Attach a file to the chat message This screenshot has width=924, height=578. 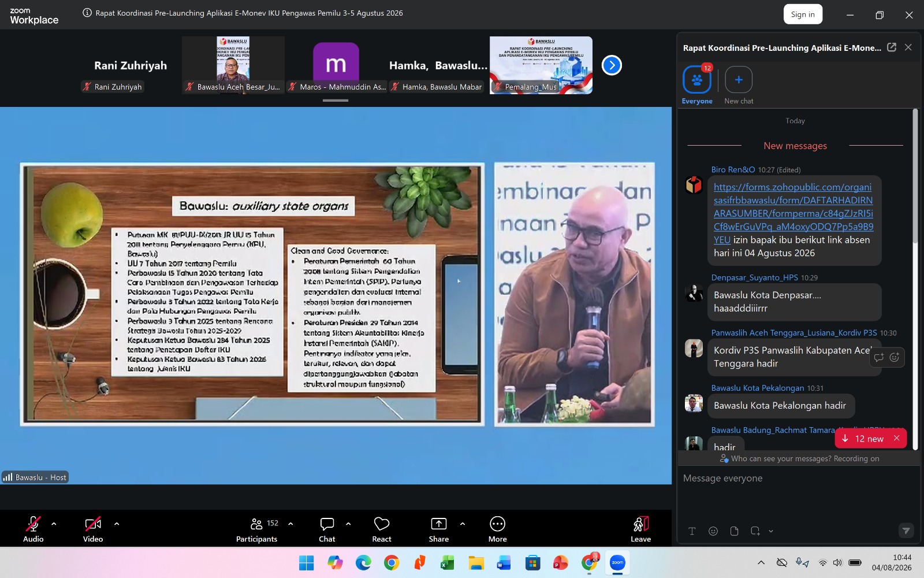734,531
